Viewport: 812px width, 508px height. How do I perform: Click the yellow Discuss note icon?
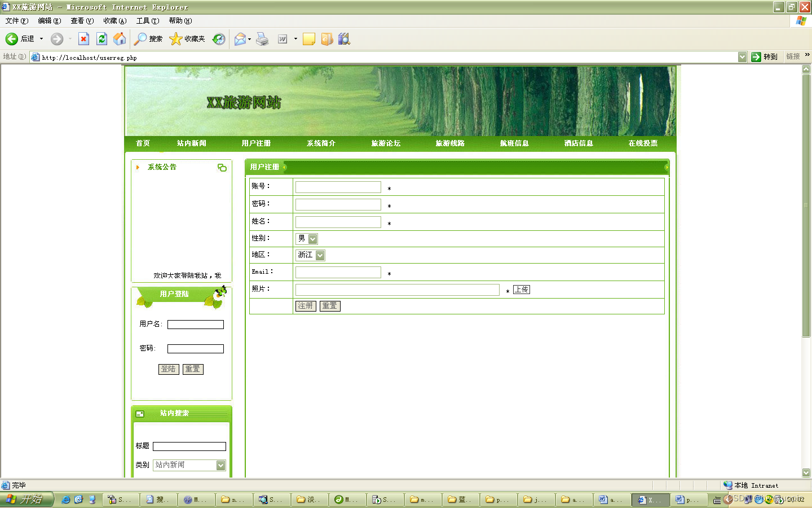point(309,39)
